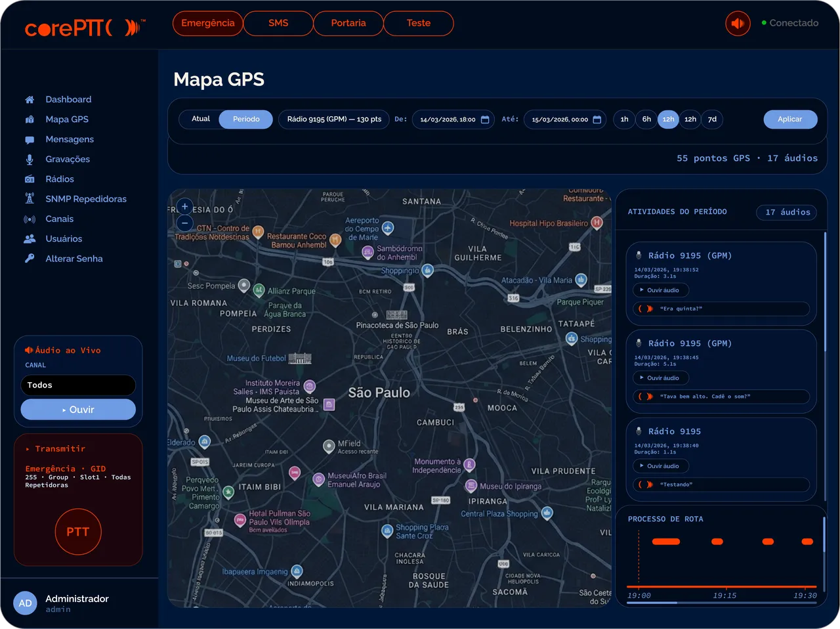Switch map mode to Período

tap(246, 119)
